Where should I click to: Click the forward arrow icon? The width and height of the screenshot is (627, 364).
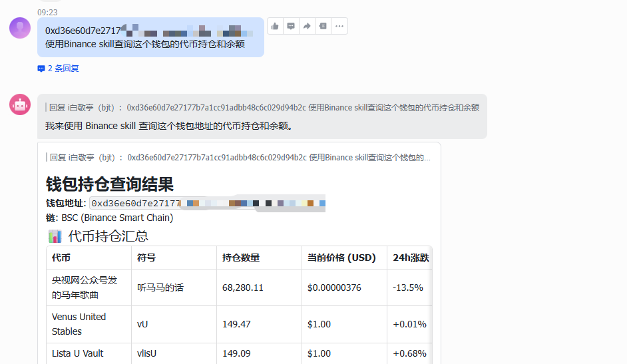click(x=307, y=26)
